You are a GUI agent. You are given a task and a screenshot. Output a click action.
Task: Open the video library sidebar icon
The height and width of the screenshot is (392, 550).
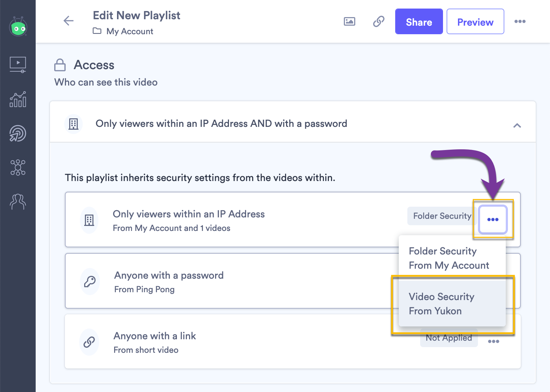(x=18, y=65)
